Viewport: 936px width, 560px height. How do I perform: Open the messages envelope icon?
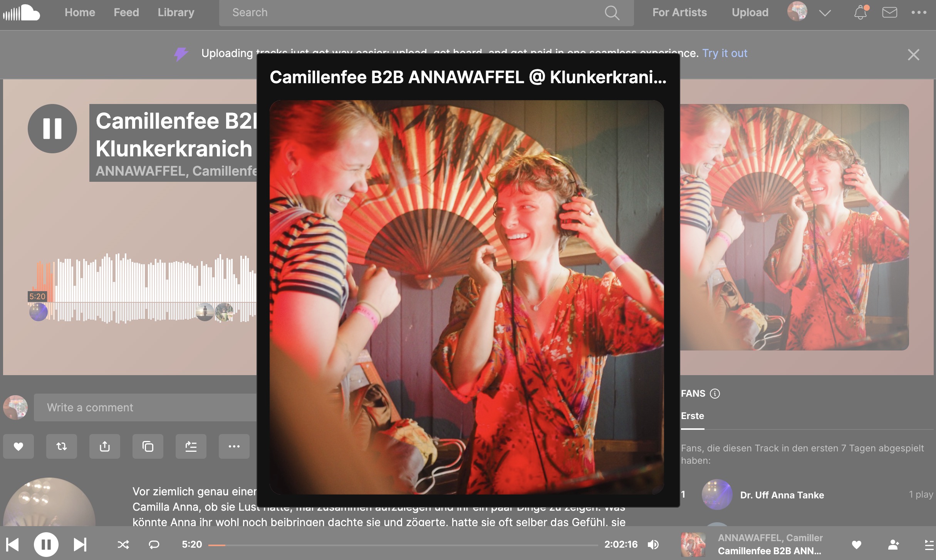889,12
